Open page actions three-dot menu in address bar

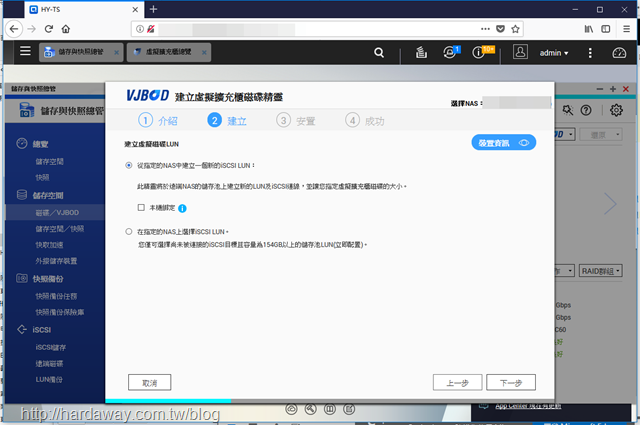[x=485, y=29]
